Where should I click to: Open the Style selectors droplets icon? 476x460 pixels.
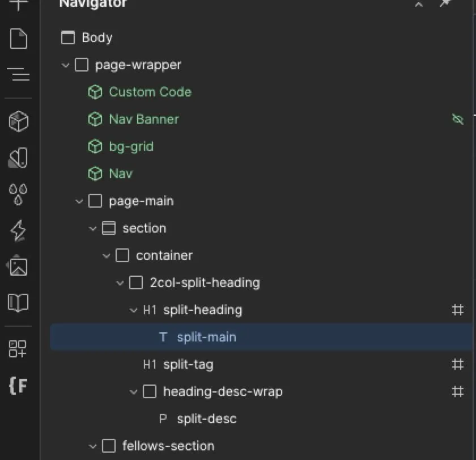[x=18, y=194]
